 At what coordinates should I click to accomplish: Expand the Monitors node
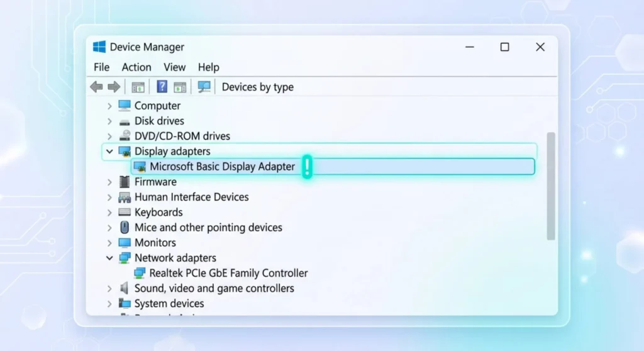(109, 243)
